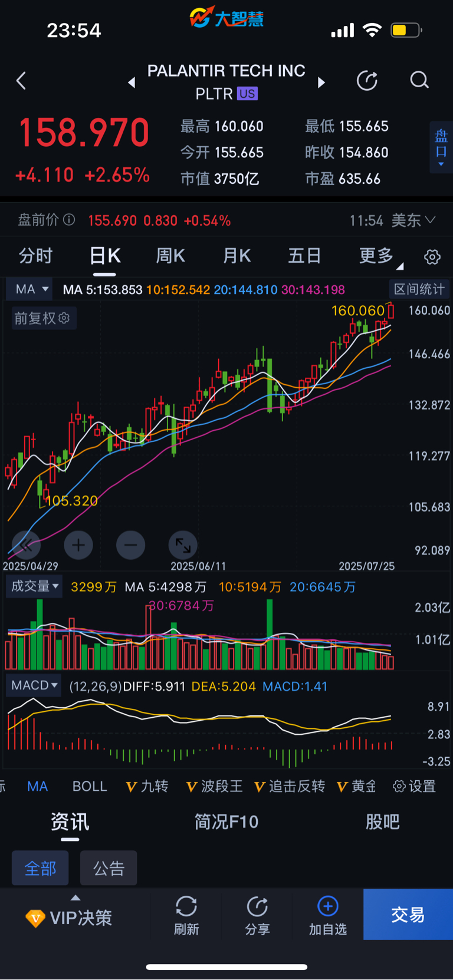Tap the 105.320 low price label on chart
Viewport: 453px width, 980px height.
point(71,501)
